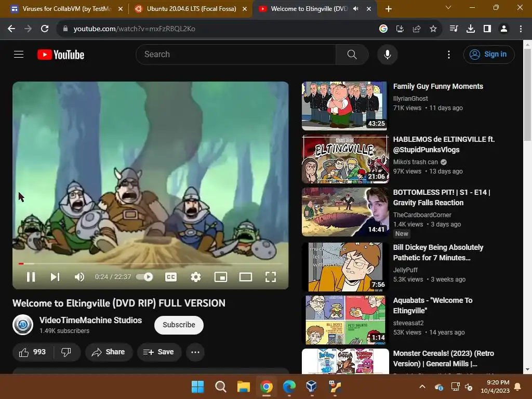Open YouTube settings three-dot menu
This screenshot has width=532, height=399.
448,54
